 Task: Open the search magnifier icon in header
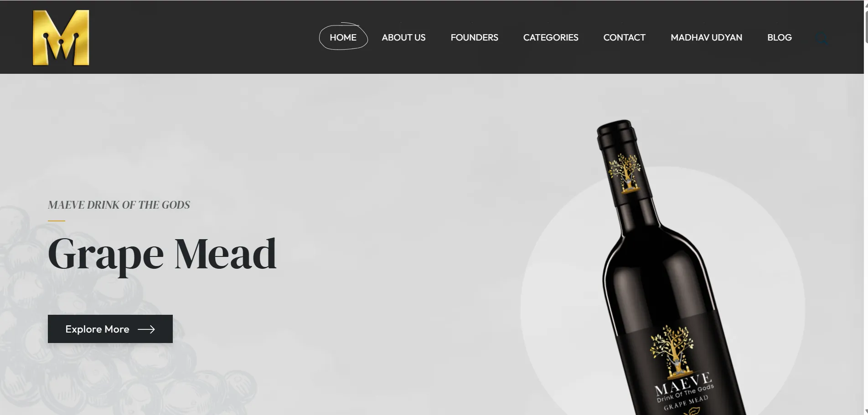[x=822, y=38]
